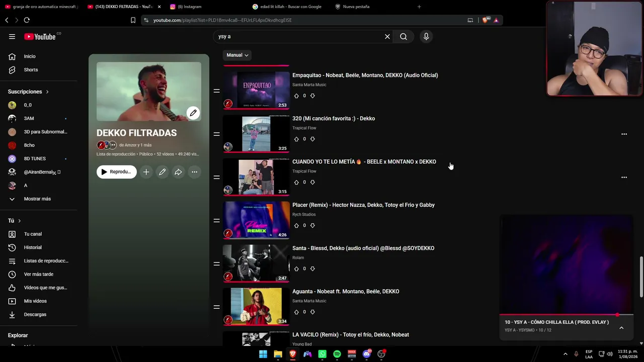Image resolution: width=644 pixels, height=362 pixels.
Task: Open Rych Studios channel link
Action: point(304,215)
